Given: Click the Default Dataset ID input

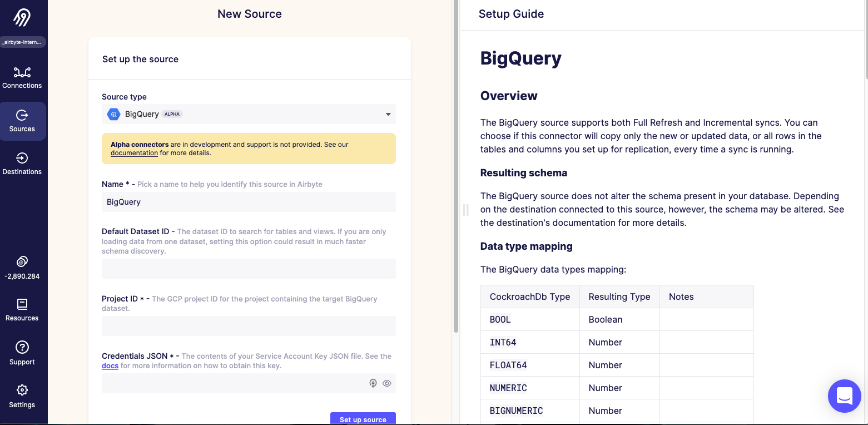Looking at the screenshot, I should coord(249,269).
